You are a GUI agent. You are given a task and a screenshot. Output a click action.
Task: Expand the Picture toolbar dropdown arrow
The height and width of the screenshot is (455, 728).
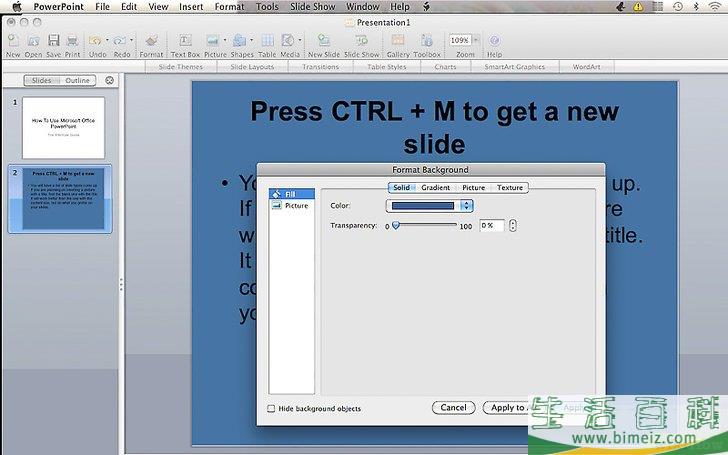225,40
